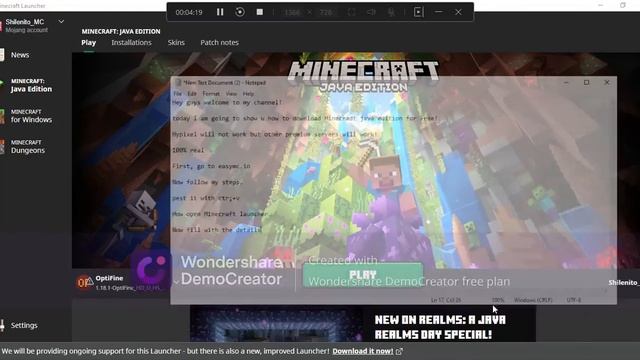This screenshot has height=360, width=640.
Task: Restart the recording with circular arrow icon
Action: pos(240,12)
